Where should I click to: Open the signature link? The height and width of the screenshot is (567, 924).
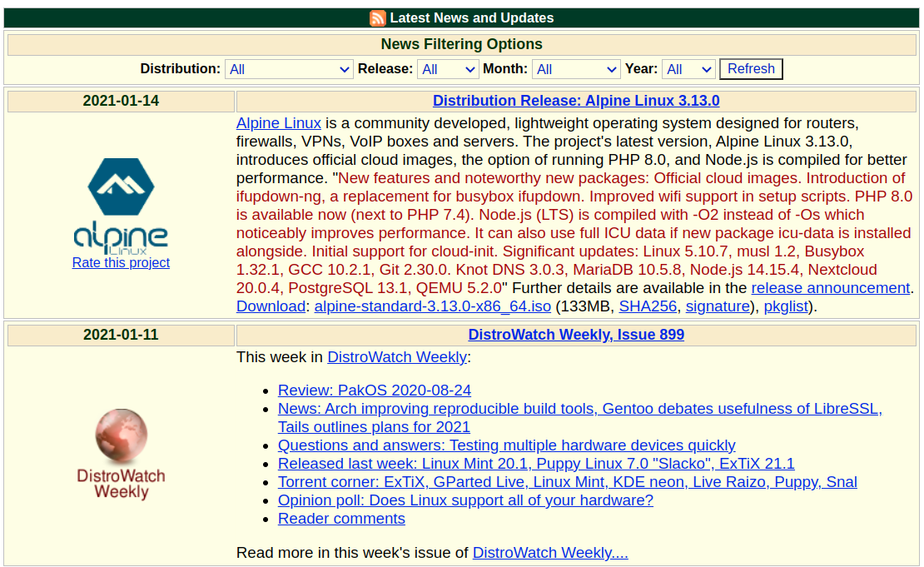(x=718, y=306)
